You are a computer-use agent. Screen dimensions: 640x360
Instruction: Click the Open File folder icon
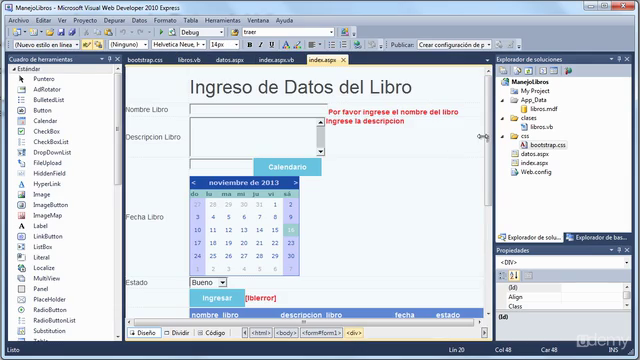pos(50,32)
